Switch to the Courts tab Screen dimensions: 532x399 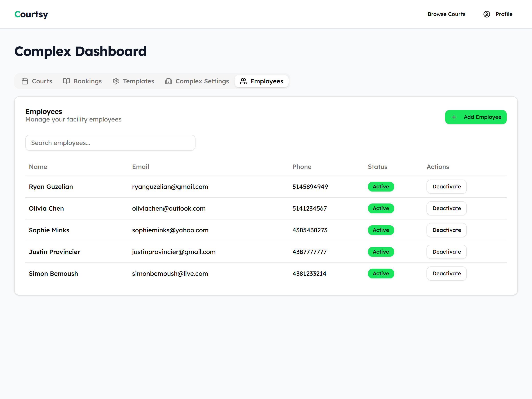37,81
